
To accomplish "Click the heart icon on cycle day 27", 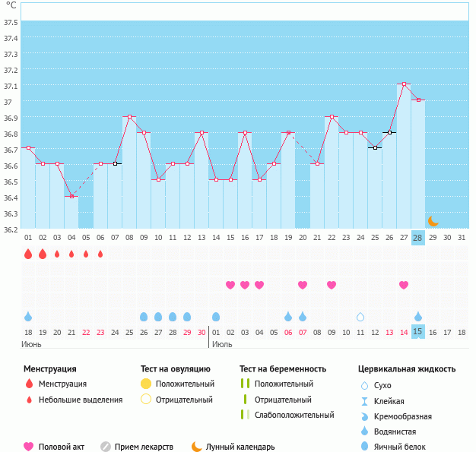I will [x=404, y=285].
